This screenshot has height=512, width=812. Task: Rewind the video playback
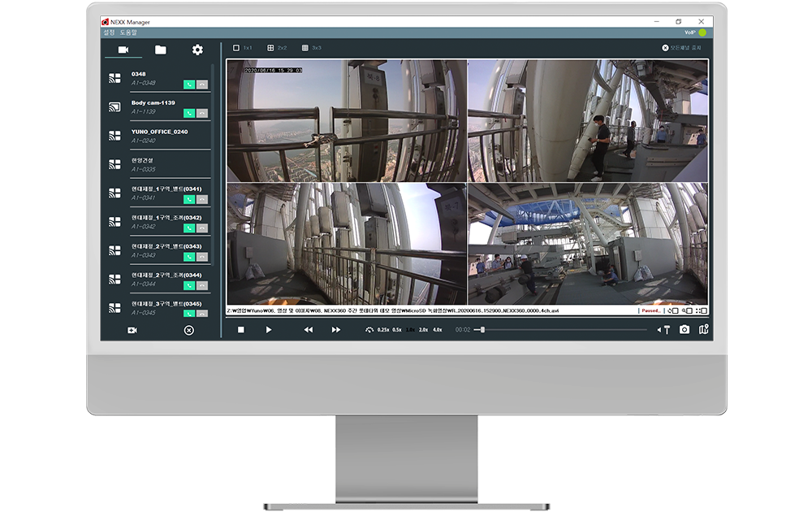309,330
